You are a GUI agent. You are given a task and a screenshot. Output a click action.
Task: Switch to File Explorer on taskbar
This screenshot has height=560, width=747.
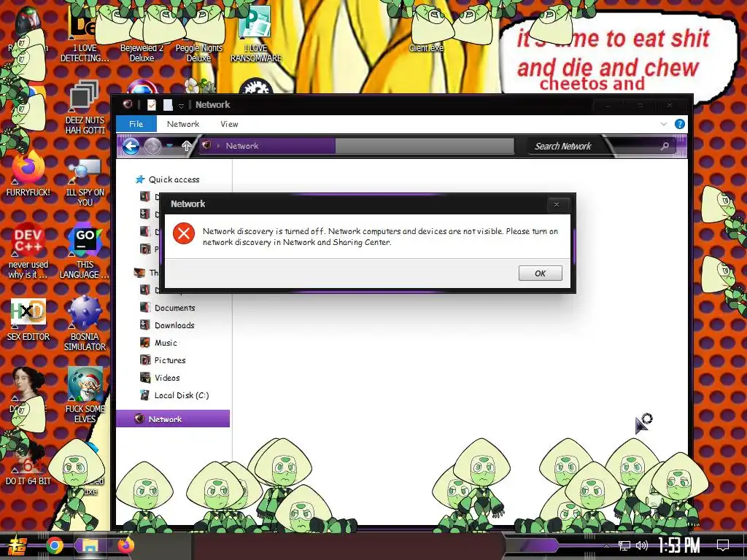[x=90, y=545]
